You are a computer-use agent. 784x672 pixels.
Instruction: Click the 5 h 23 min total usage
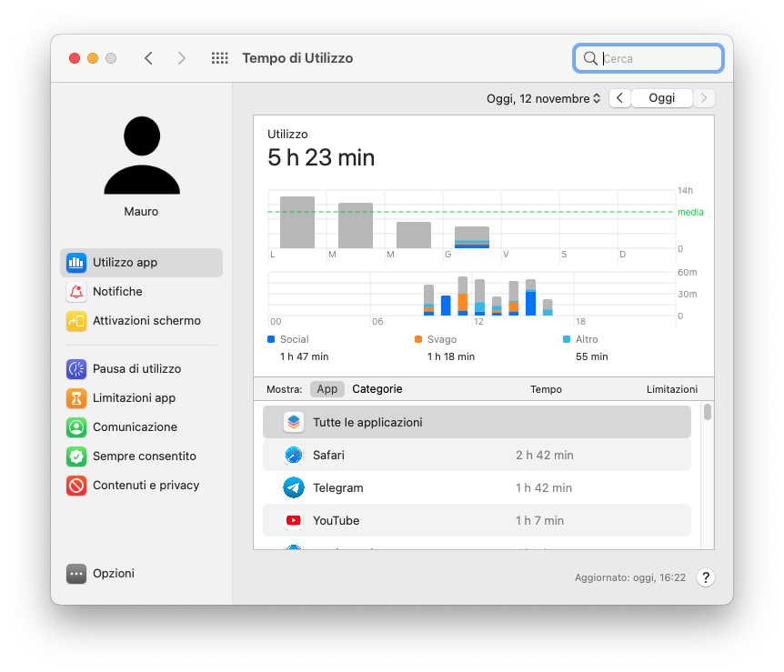tap(320, 158)
